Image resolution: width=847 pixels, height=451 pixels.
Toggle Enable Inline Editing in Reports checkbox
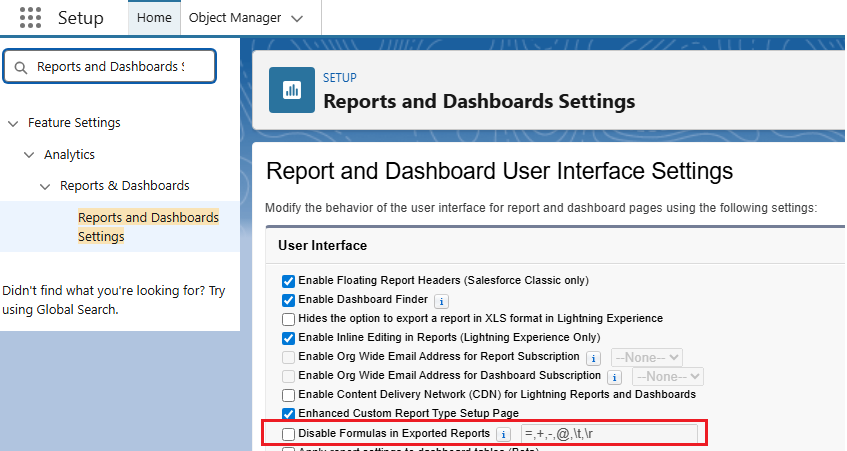tap(288, 338)
